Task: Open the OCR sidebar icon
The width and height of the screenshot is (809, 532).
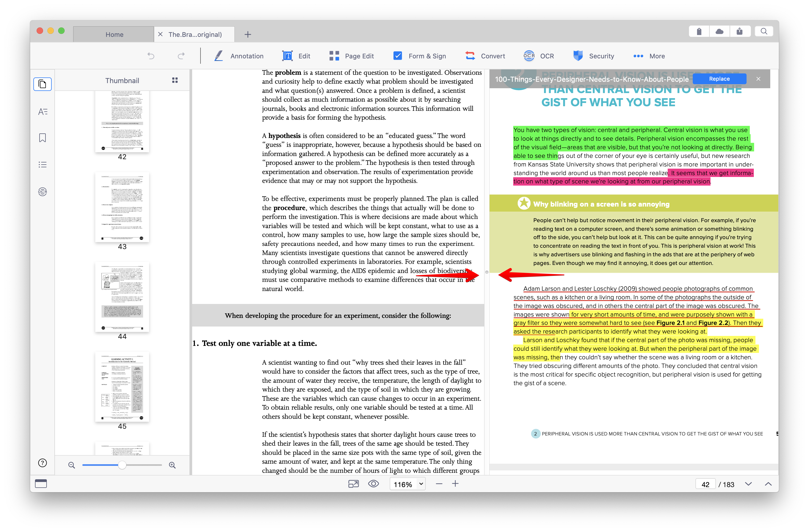Action: 43,192
